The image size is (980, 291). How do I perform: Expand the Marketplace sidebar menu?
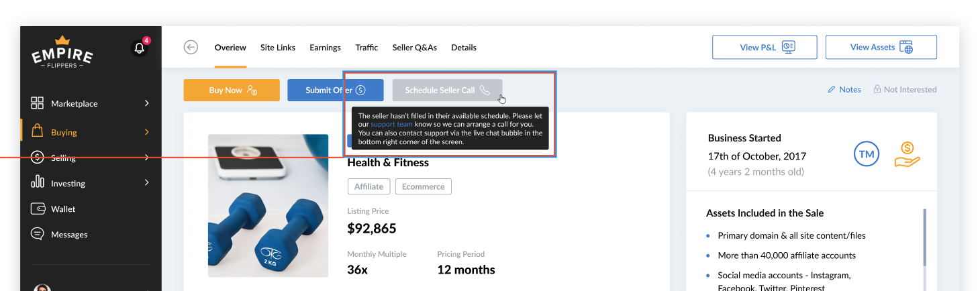coord(146,103)
